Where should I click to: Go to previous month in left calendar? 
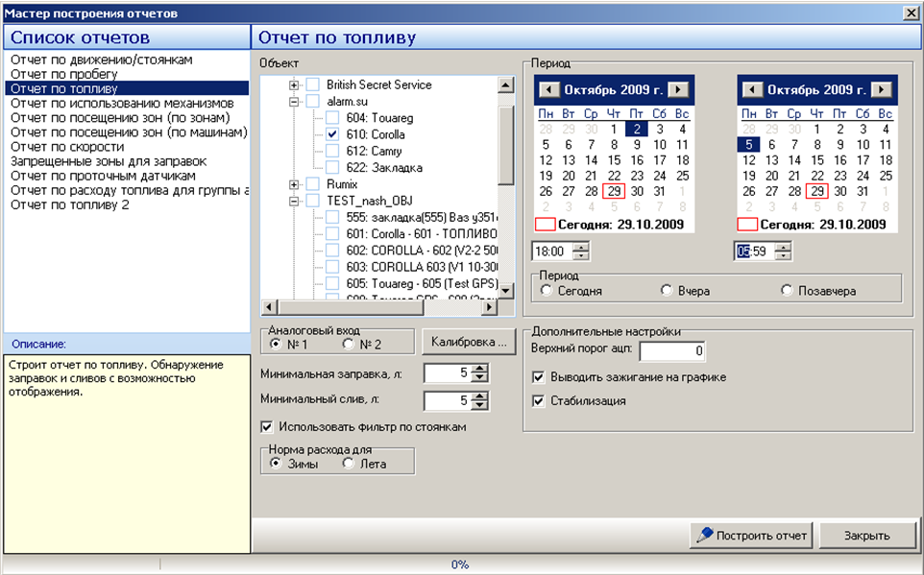pyautogui.click(x=549, y=89)
